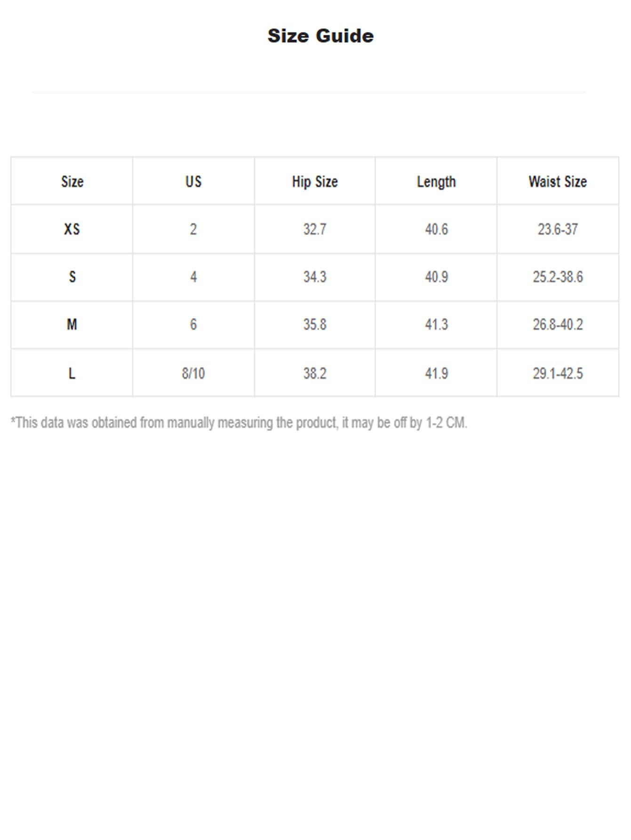The height and width of the screenshot is (840, 631).
Task: Click the manual measurement disclaimer note
Action: coord(239,423)
